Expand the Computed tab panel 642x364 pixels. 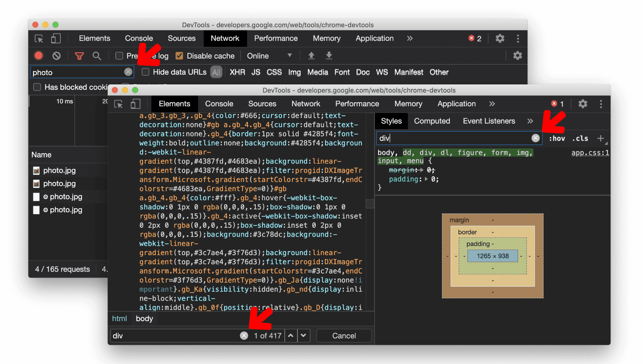click(432, 121)
